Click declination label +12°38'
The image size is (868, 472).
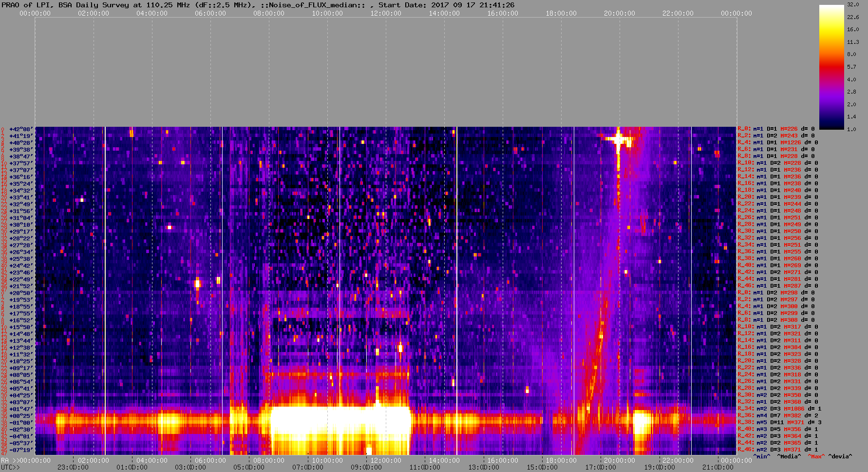(21, 348)
